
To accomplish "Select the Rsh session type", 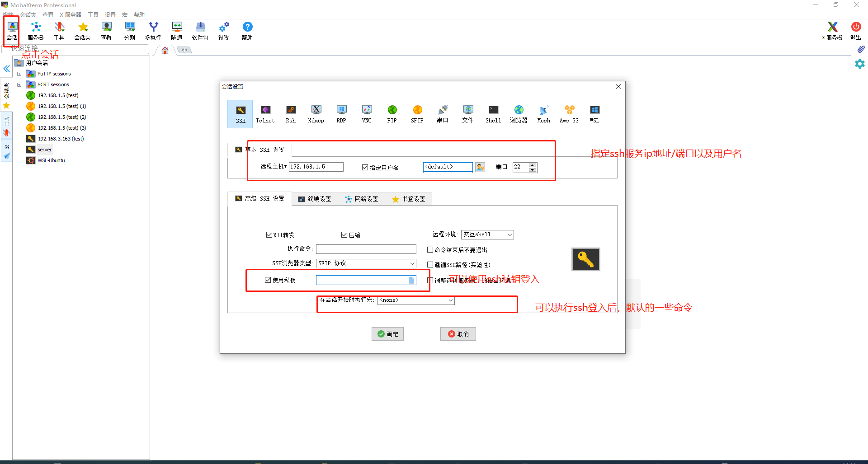I will tap(291, 114).
